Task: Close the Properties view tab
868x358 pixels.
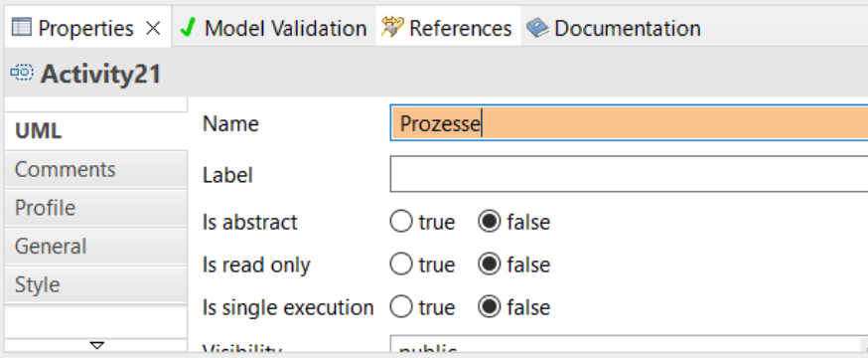Action: point(153,28)
